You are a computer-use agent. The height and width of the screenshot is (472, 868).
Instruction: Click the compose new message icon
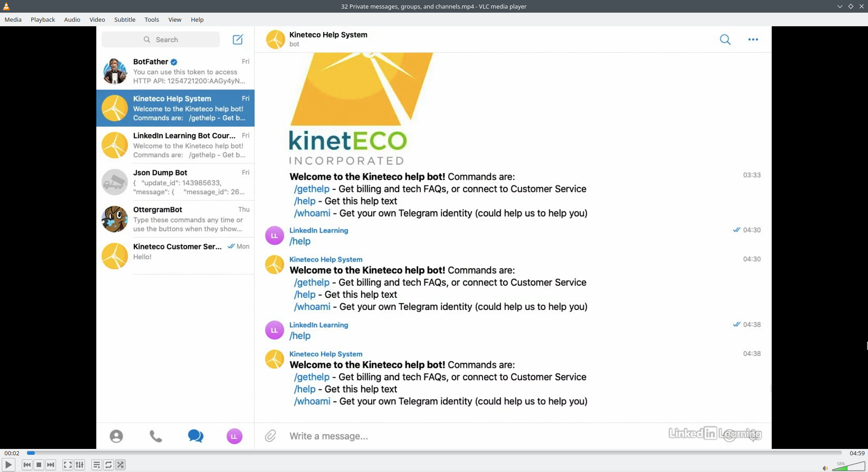click(x=238, y=39)
